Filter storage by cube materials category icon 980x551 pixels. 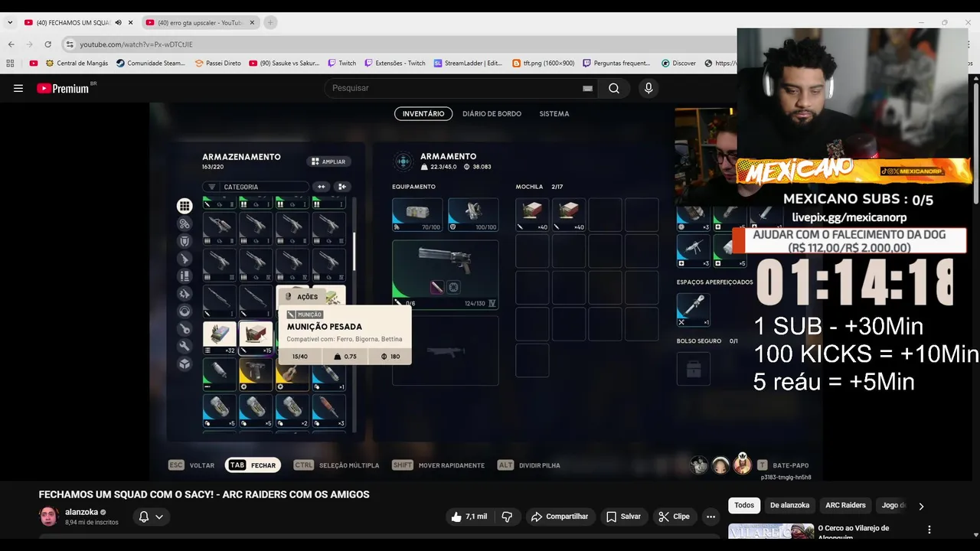click(x=185, y=364)
